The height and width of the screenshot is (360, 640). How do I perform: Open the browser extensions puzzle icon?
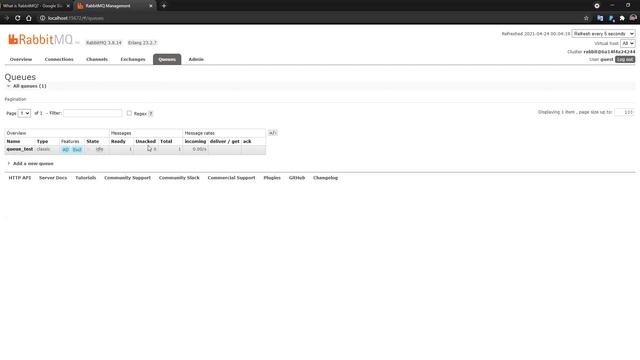(x=622, y=18)
